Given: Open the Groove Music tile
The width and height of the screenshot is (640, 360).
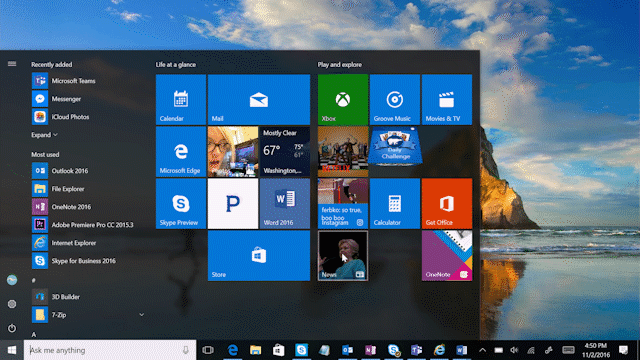Looking at the screenshot, I should [x=395, y=100].
